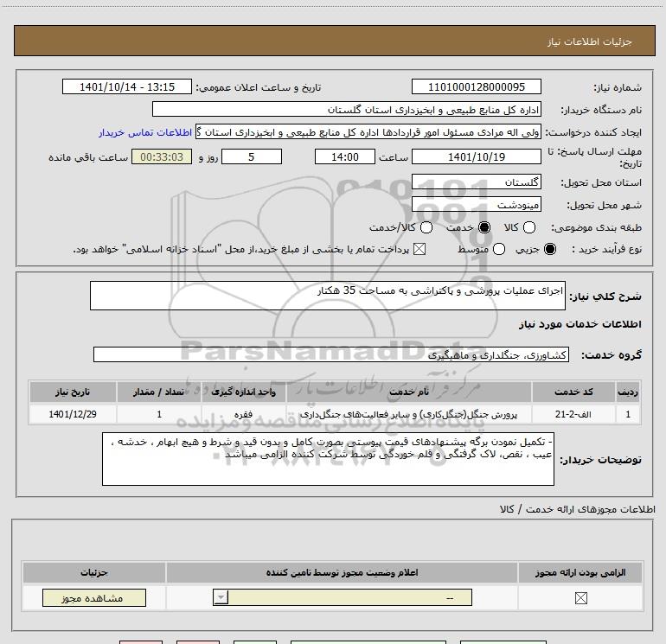
Task: Click the deadline date field 1401/10/19
Action: click(x=476, y=156)
